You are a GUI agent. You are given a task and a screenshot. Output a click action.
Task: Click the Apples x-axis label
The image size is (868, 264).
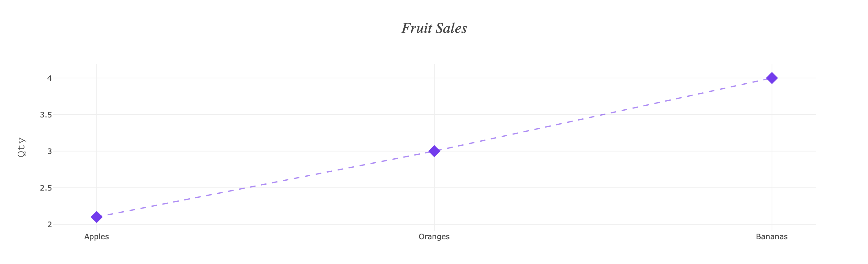(x=97, y=237)
